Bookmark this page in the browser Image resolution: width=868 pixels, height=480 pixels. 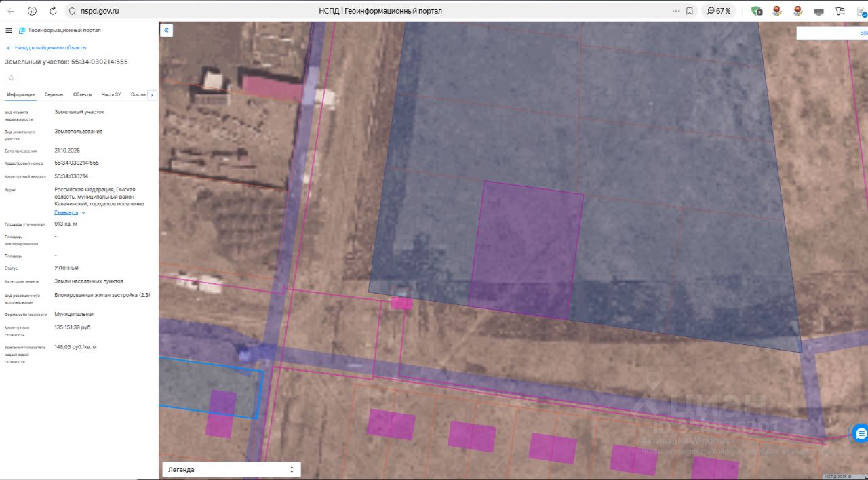pos(690,11)
